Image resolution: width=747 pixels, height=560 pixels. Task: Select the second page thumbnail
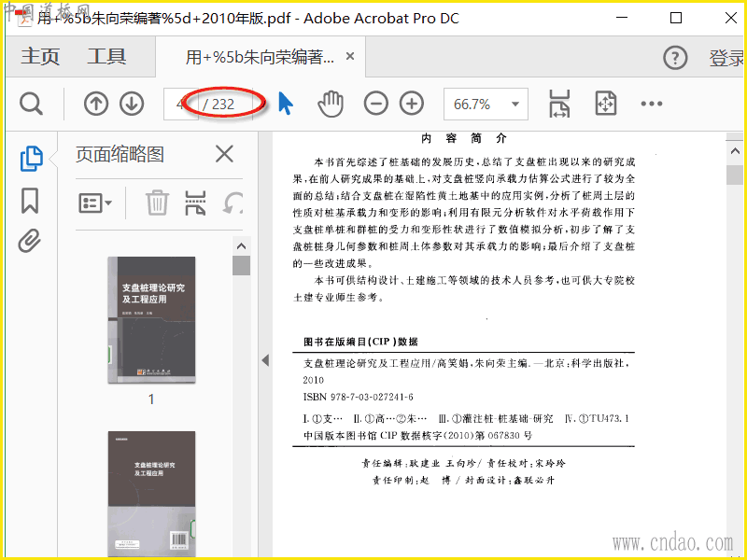(x=151, y=494)
